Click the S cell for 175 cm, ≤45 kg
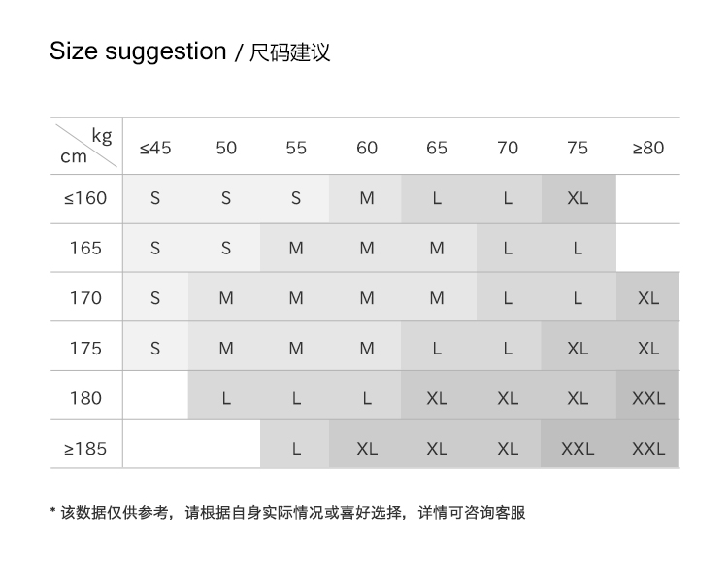Screen dimensions: 728x573 [155, 348]
